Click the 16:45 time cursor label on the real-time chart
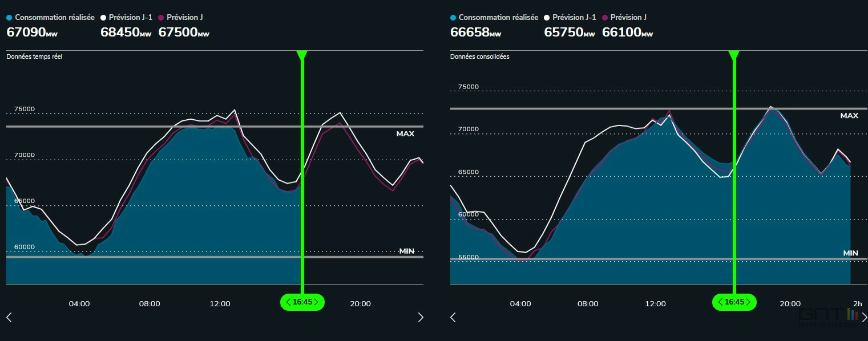The width and height of the screenshot is (868, 341). tap(302, 302)
